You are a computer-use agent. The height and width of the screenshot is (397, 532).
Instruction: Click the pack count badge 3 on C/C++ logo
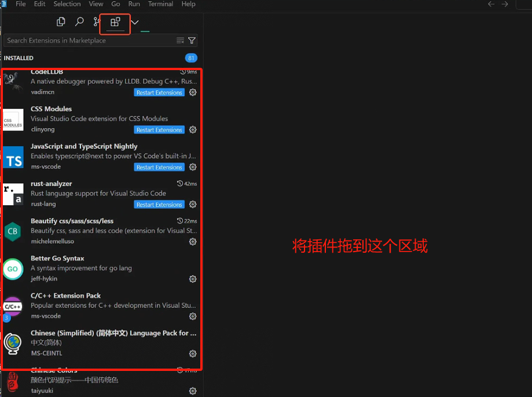[6, 318]
